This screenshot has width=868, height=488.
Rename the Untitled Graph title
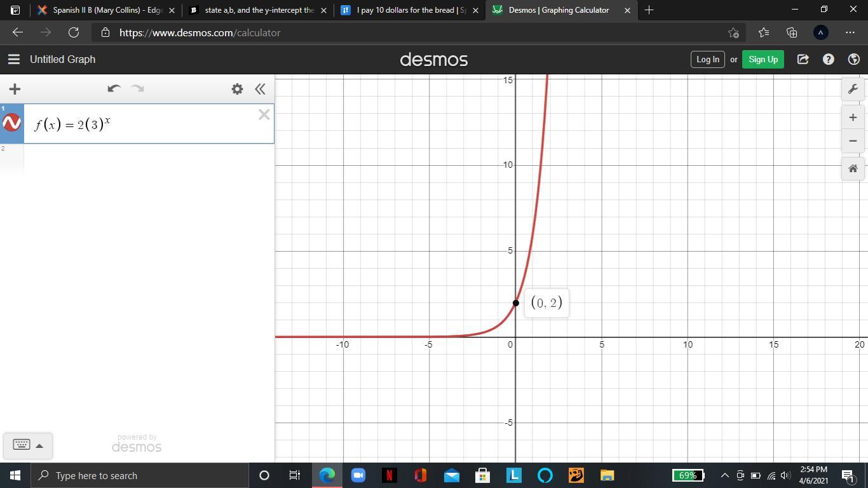(x=62, y=59)
